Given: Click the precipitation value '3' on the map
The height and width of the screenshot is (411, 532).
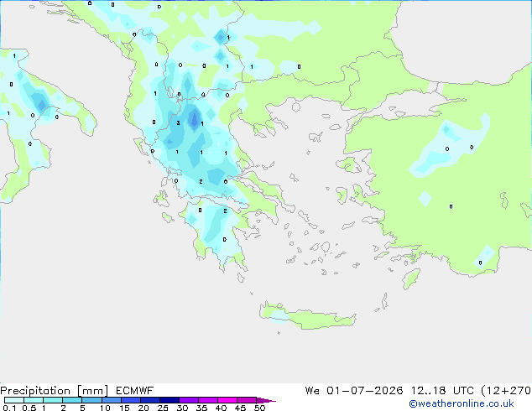Looking at the screenshot, I should click(178, 122).
